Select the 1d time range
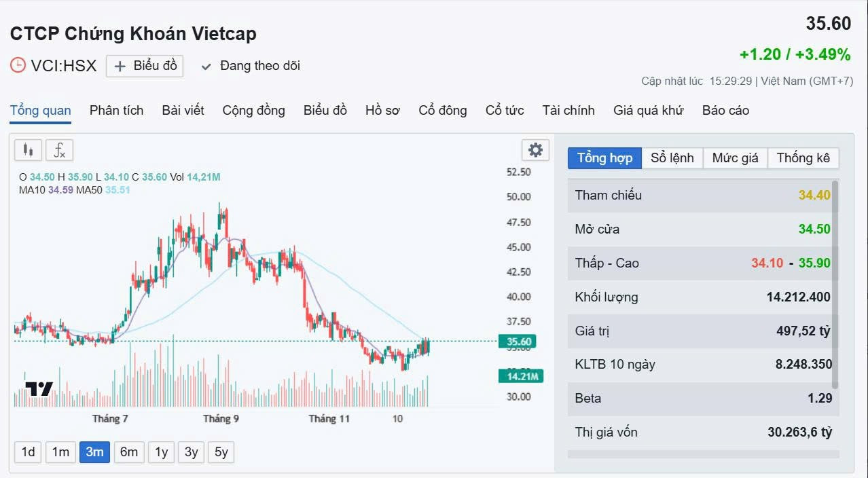 28,452
